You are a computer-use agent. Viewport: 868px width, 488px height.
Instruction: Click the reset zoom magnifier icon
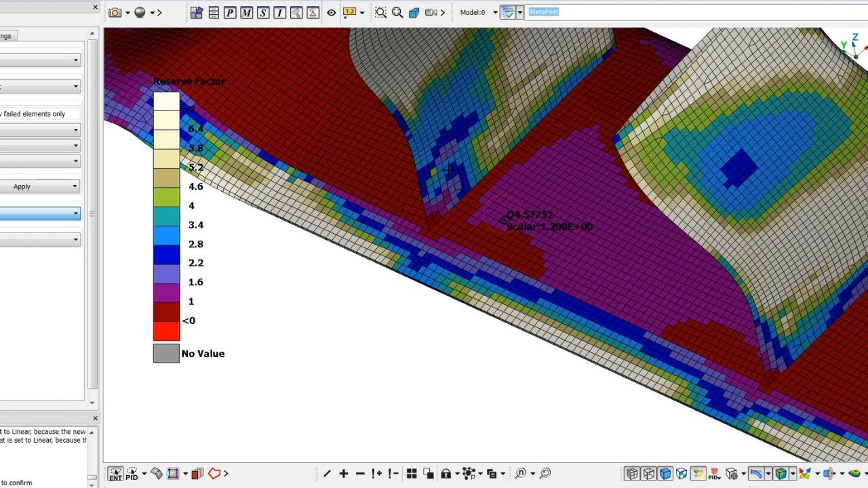pos(545,474)
